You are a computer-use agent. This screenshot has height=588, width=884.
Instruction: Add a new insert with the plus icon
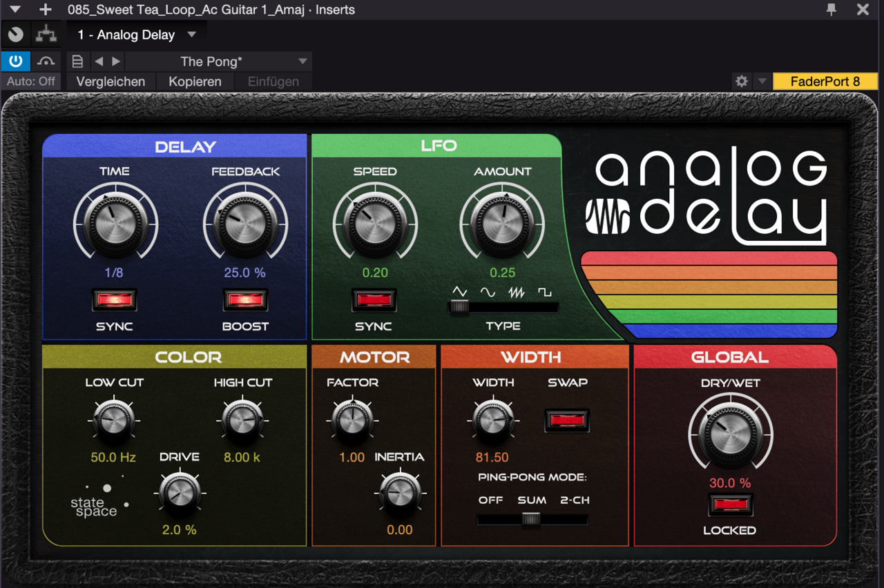(x=46, y=10)
